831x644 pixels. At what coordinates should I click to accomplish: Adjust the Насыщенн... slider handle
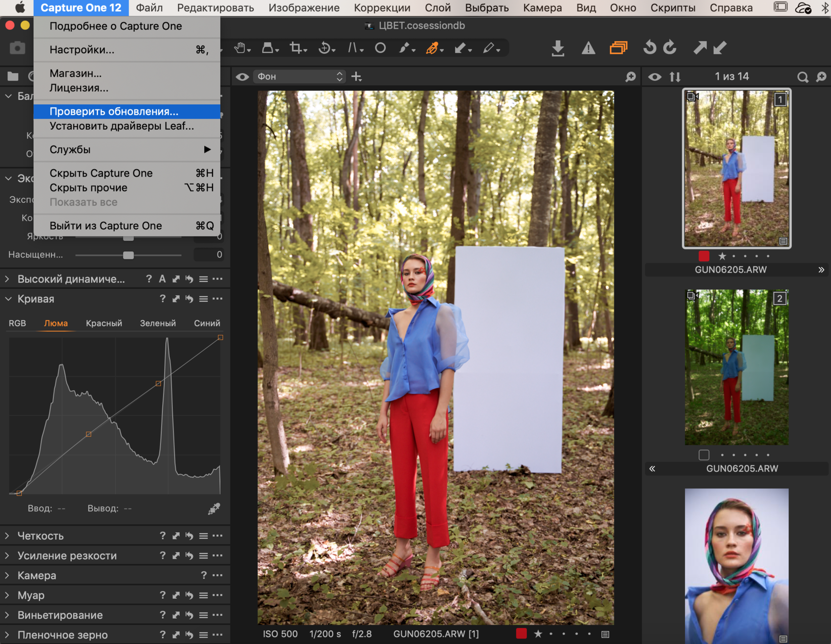click(128, 255)
